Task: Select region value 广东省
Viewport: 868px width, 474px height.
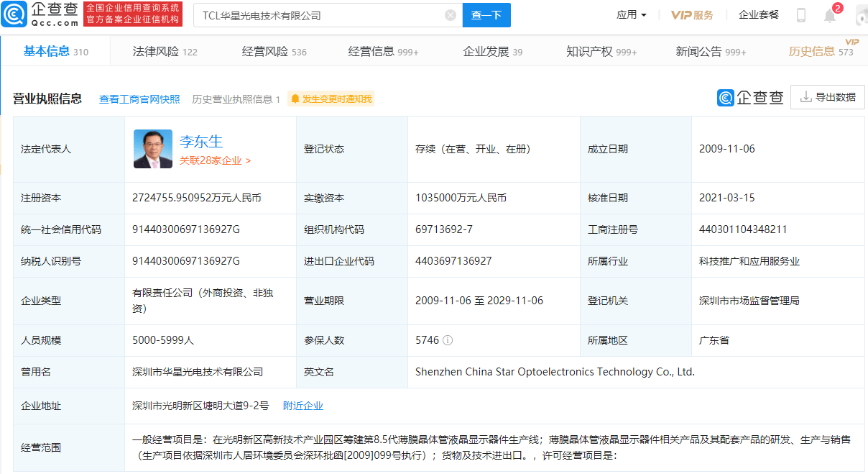Action: pyautogui.click(x=714, y=340)
